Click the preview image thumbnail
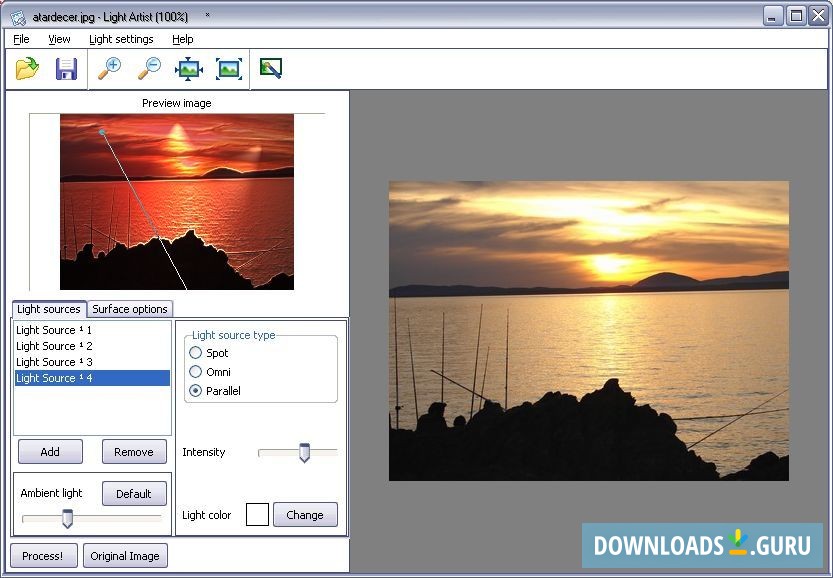Screen dimensions: 833x578 [x=177, y=202]
